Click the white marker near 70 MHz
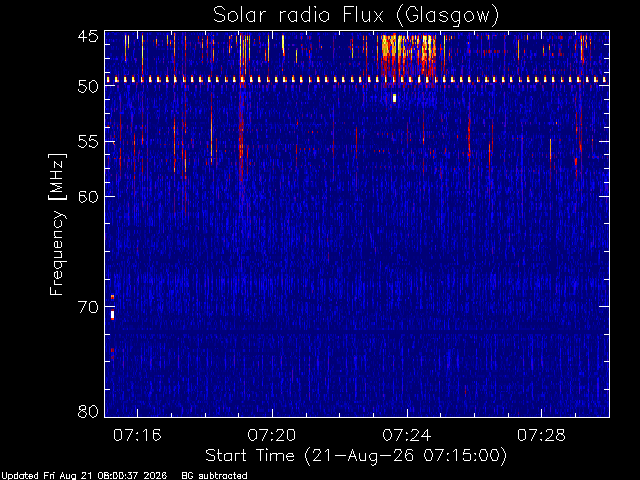The height and width of the screenshot is (480, 640). (113, 315)
